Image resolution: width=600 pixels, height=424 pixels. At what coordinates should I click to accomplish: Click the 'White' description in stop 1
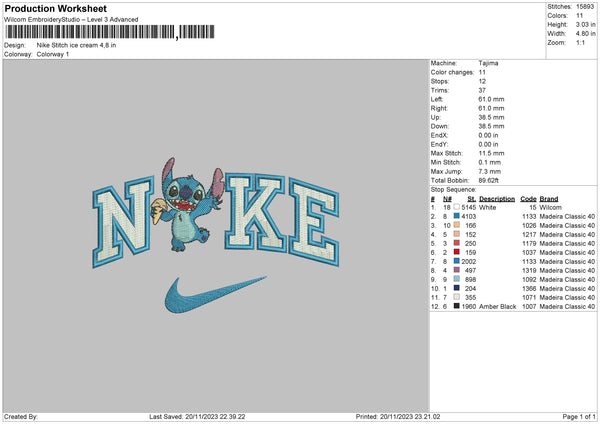(x=488, y=207)
